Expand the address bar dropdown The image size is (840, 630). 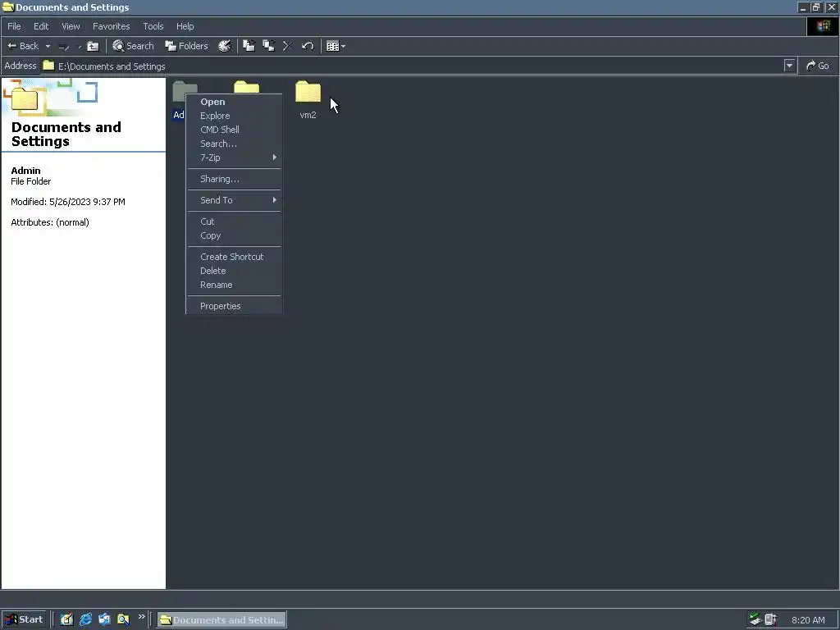(789, 66)
